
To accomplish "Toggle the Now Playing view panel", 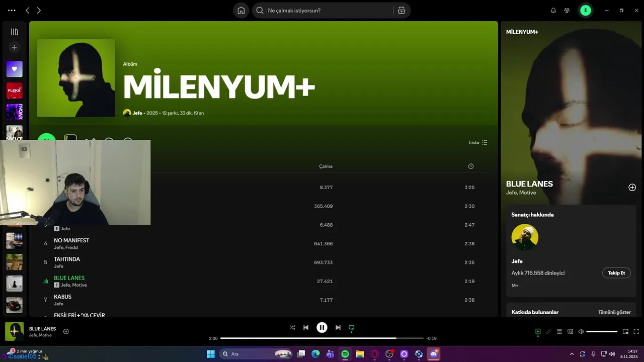I will pyautogui.click(x=538, y=331).
